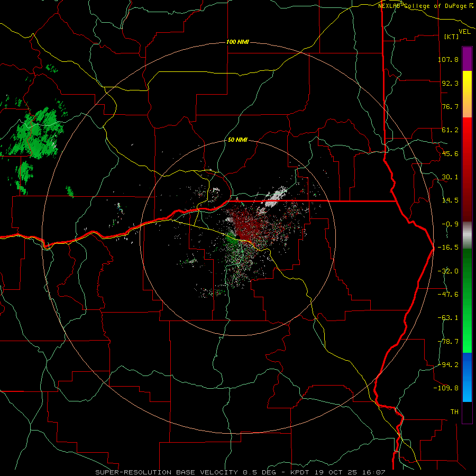Click the bottom product caption text
Screen dimensions: 476x476
(240, 472)
